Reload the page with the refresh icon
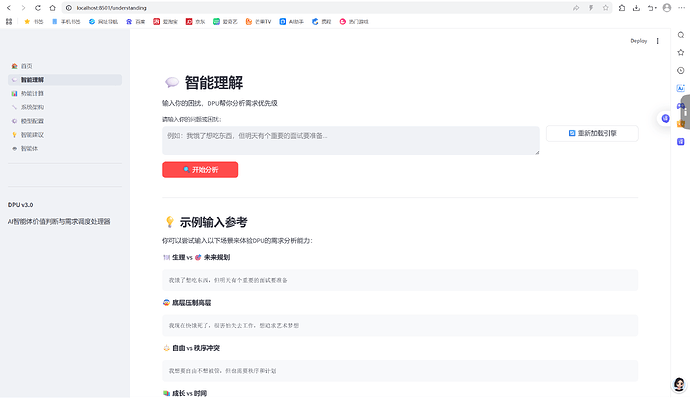This screenshot has height=398, width=690. pos(38,8)
